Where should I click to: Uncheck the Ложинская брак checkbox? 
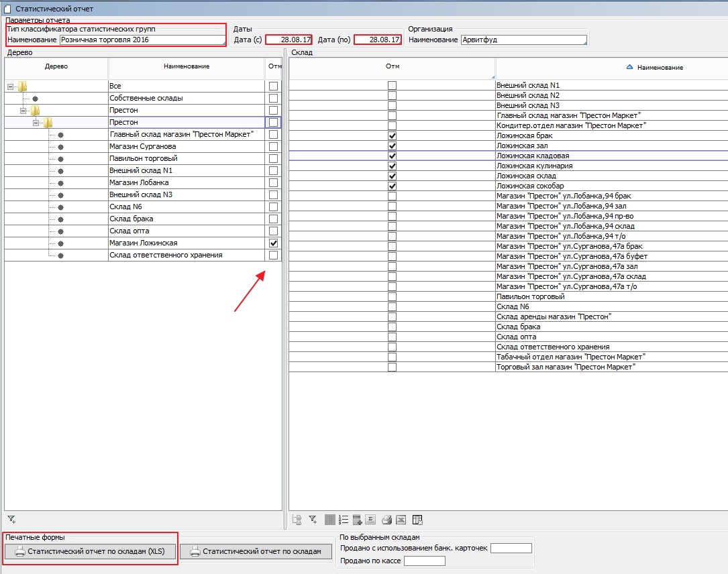[392, 136]
